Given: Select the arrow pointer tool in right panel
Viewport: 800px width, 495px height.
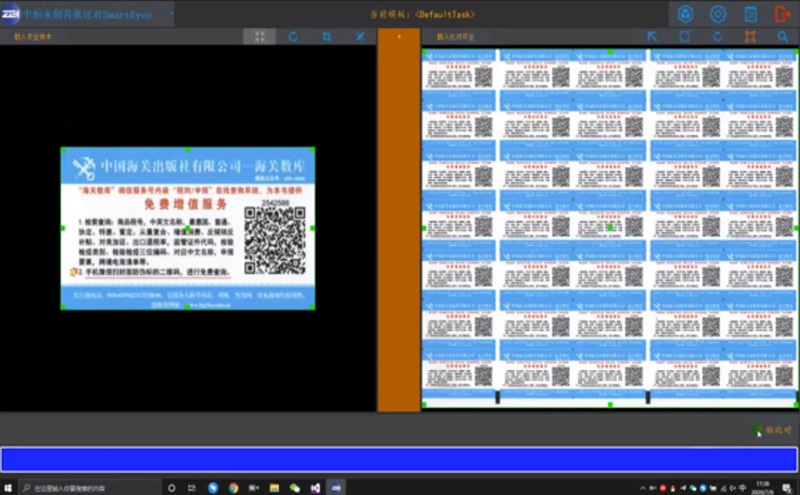Looking at the screenshot, I should (x=652, y=36).
